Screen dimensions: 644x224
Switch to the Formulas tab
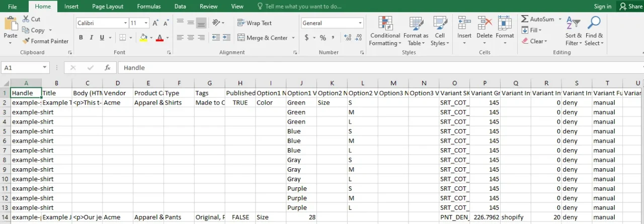pos(149,7)
